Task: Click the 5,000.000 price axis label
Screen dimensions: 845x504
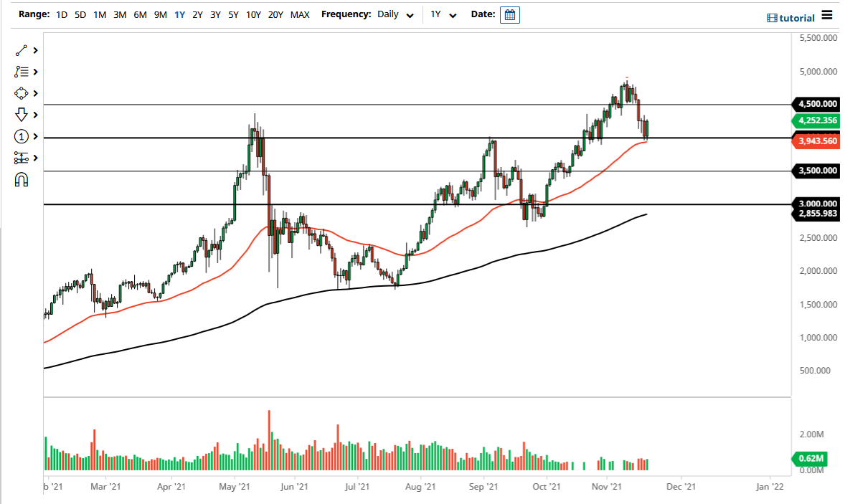Action: pos(818,72)
